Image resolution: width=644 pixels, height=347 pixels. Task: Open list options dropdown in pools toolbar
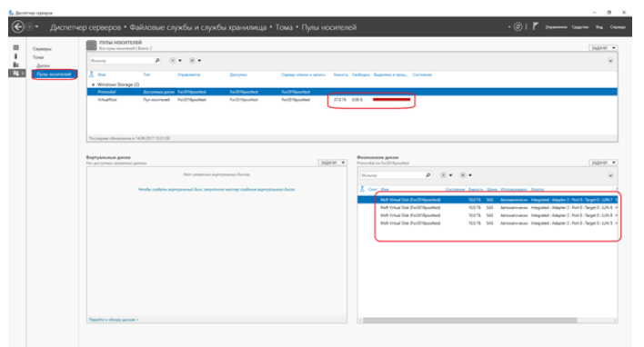click(x=176, y=61)
